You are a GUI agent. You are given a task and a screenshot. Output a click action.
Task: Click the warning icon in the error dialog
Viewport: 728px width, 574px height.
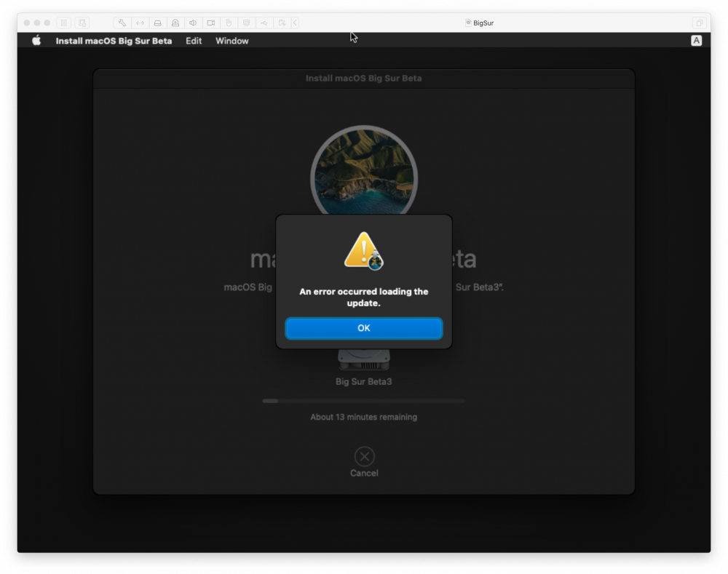pos(363,250)
